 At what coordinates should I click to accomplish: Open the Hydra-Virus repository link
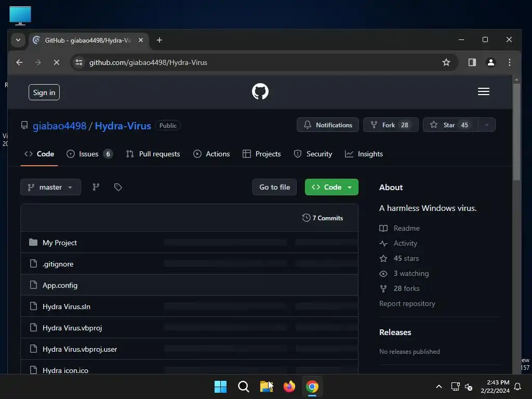point(123,126)
